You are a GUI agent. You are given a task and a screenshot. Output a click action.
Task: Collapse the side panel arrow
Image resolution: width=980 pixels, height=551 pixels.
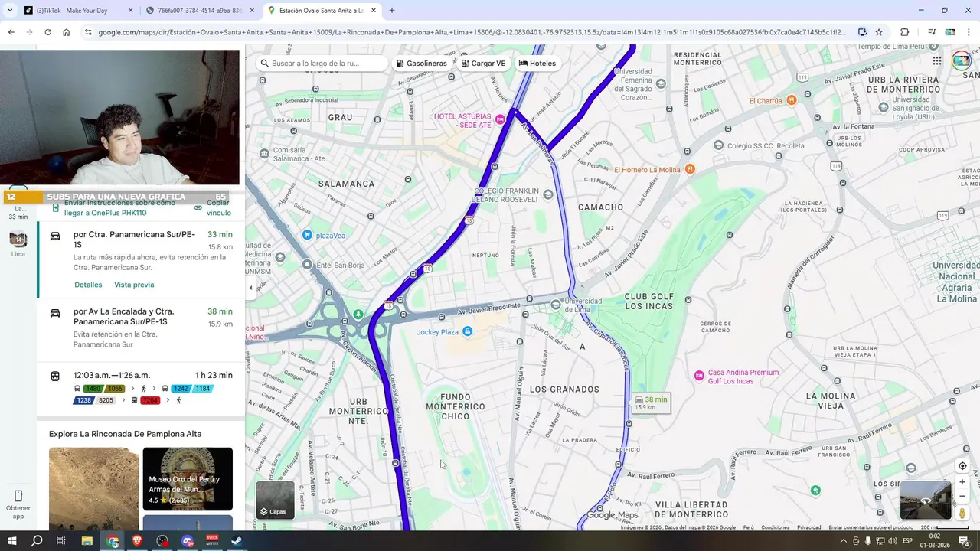250,288
